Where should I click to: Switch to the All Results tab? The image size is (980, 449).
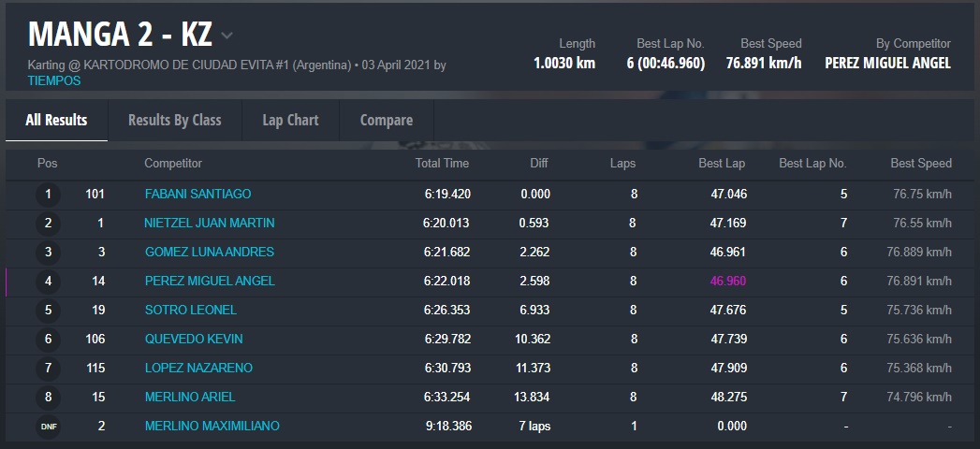click(x=56, y=120)
